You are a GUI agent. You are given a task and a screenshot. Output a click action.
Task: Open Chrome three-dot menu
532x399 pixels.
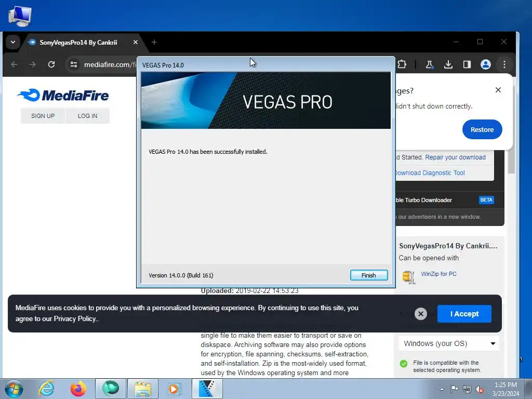(x=504, y=64)
